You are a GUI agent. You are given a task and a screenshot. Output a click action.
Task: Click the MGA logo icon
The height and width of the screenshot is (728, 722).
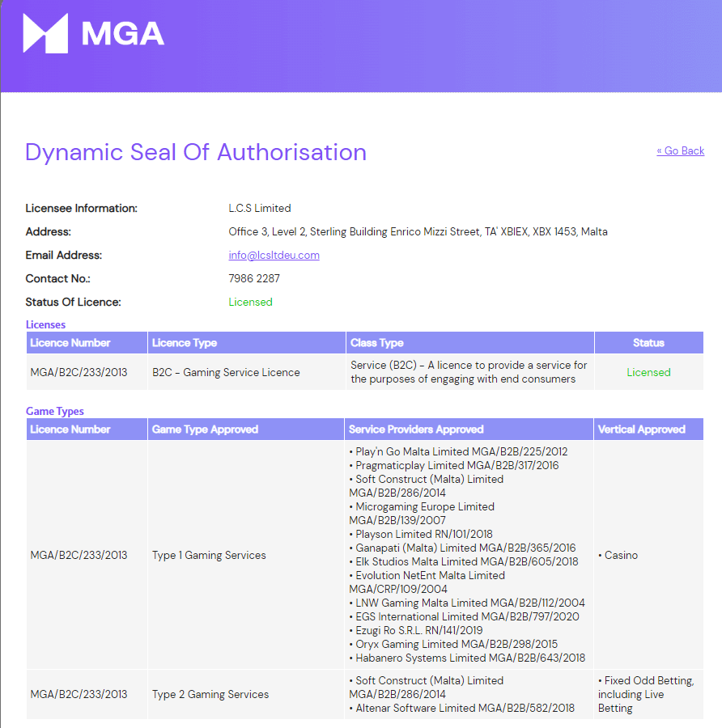pos(45,33)
